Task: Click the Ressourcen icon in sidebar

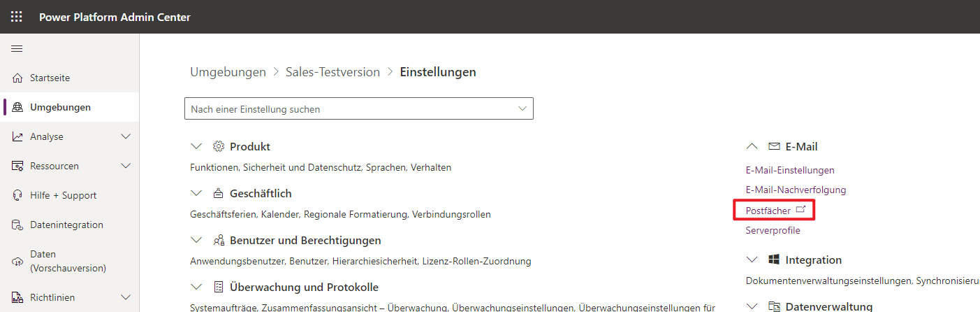Action: pos(17,166)
